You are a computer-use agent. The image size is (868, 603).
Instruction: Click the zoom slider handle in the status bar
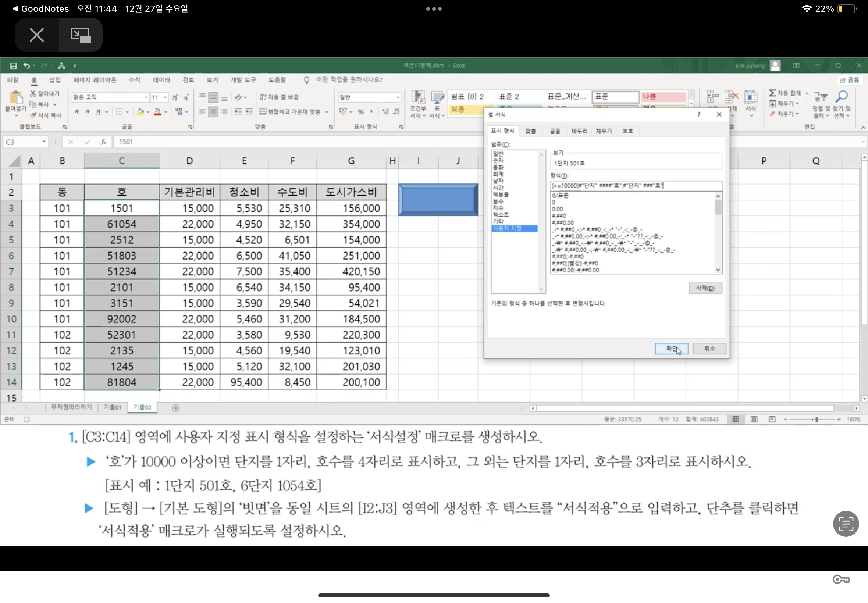tap(816, 419)
